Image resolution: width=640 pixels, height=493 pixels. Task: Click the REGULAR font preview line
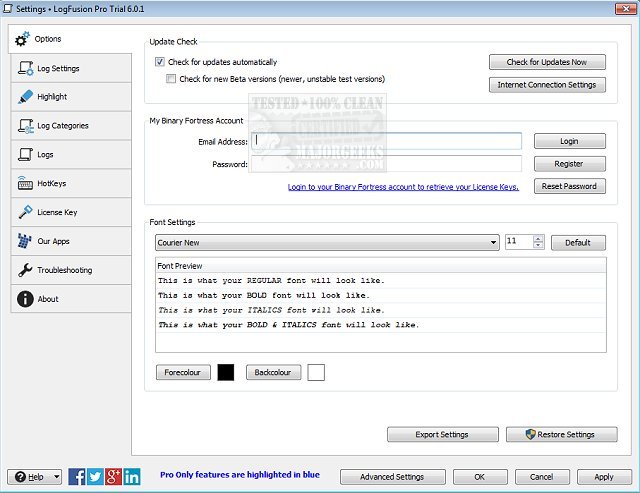click(x=380, y=281)
